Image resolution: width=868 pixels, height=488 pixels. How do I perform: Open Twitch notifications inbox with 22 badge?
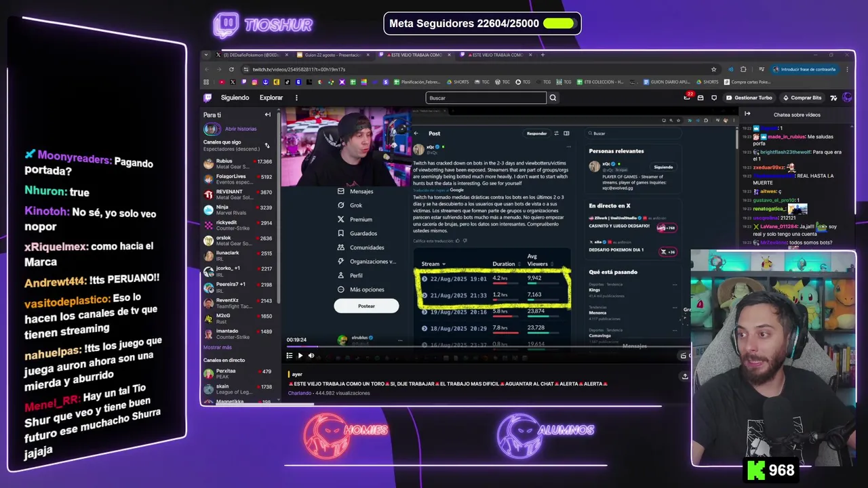[688, 97]
